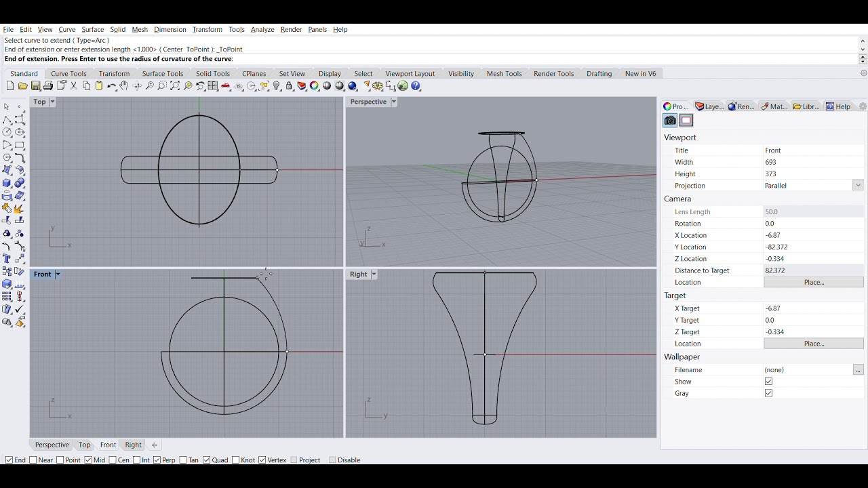Open the Right viewport dropdown arrow
This screenshot has width=868, height=488.
coord(374,274)
